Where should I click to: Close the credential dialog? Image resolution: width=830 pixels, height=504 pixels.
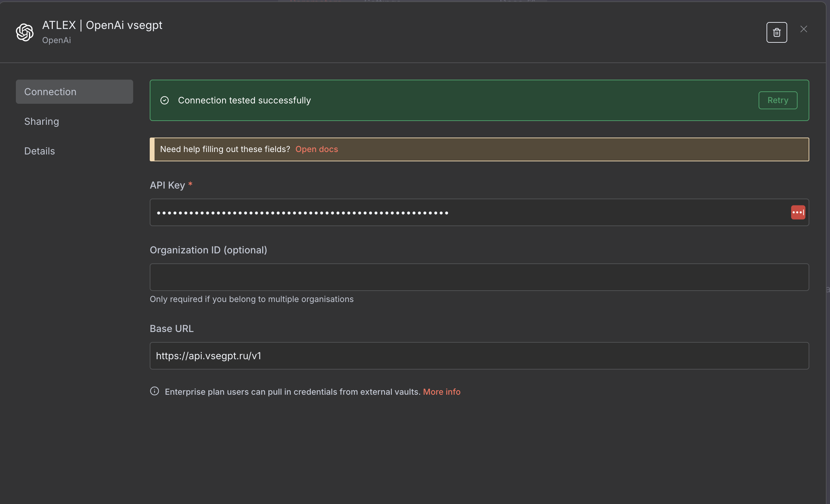point(804,29)
